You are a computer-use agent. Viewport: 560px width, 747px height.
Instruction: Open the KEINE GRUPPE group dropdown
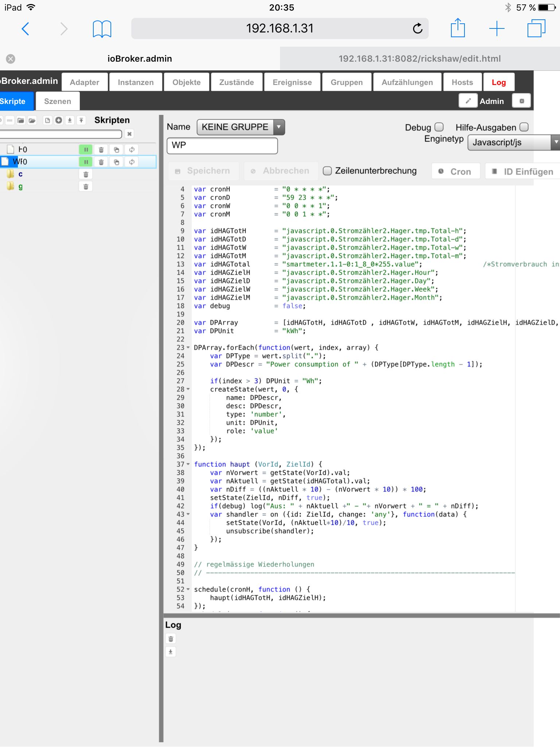pyautogui.click(x=241, y=127)
